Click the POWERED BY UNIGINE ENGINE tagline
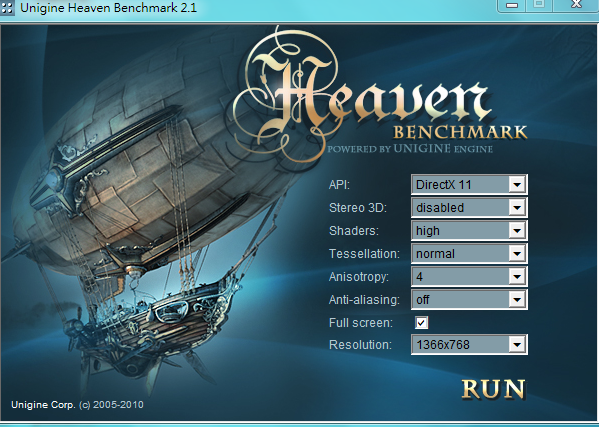 tap(410, 149)
